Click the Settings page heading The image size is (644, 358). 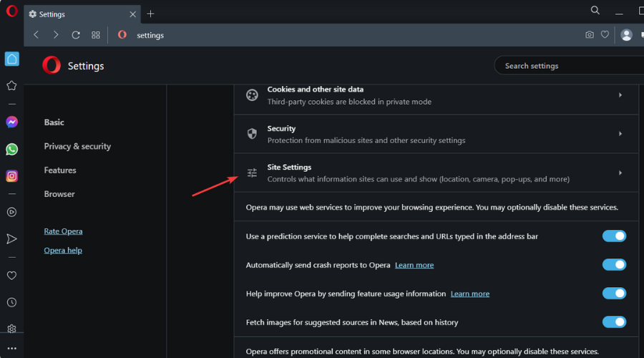86,66
